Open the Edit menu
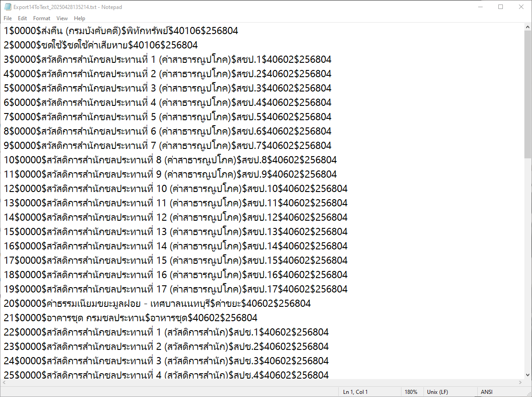 22,18
